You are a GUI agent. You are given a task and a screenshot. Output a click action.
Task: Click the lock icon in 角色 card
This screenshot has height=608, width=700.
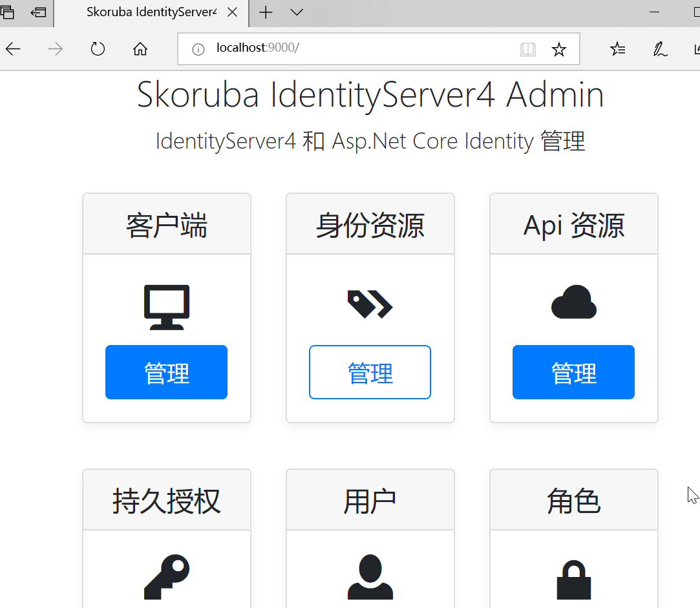pos(574,580)
